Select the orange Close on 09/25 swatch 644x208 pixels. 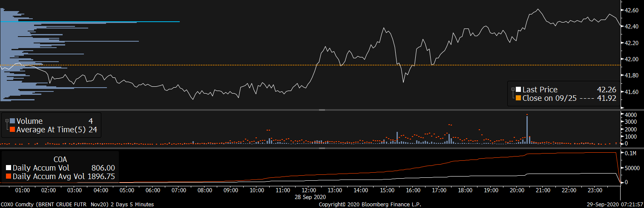pyautogui.click(x=518, y=98)
